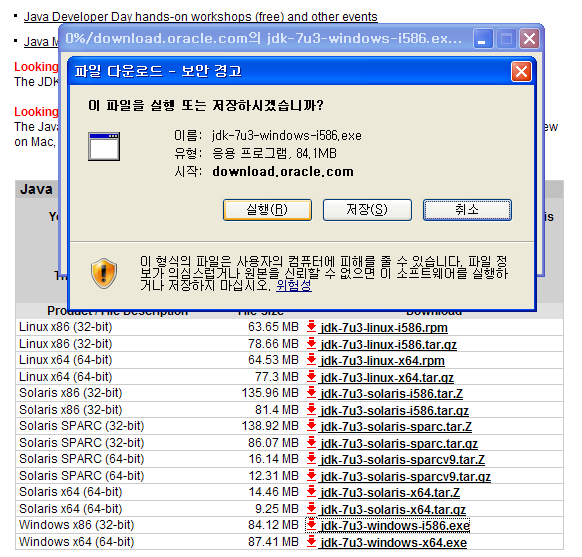Screen dimensions: 582x557
Task: Click the Cancel 취소 button
Action: click(x=467, y=210)
